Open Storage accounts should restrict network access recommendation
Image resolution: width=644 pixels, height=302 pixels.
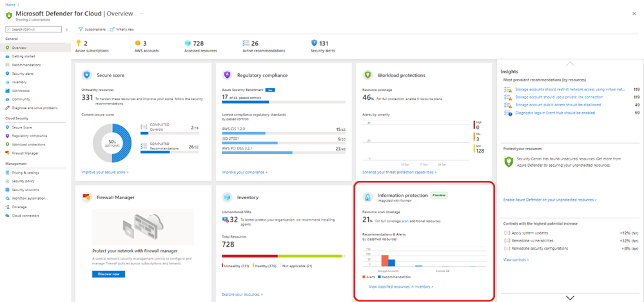pyautogui.click(x=570, y=89)
